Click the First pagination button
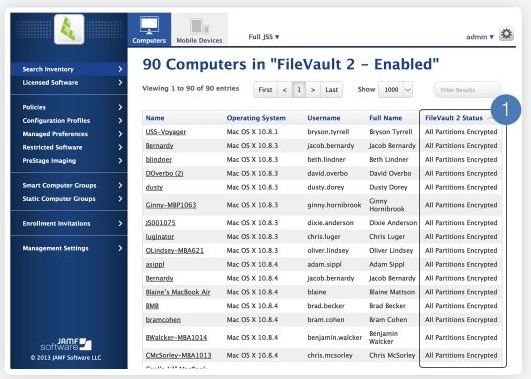 pyautogui.click(x=265, y=90)
